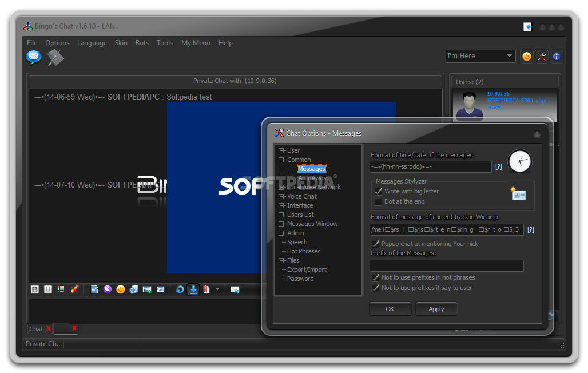Open the Options menu

pyautogui.click(x=57, y=43)
